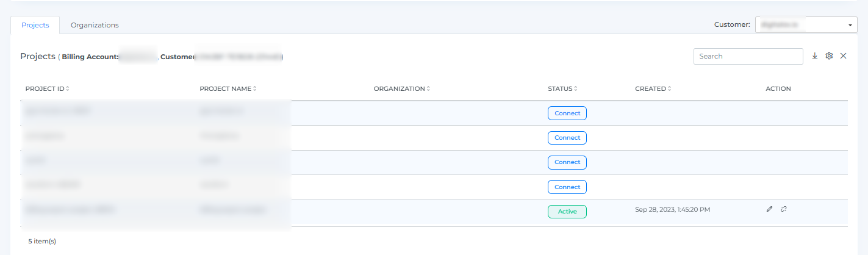Sort by Created column arrows
The height and width of the screenshot is (255, 868).
pos(669,88)
